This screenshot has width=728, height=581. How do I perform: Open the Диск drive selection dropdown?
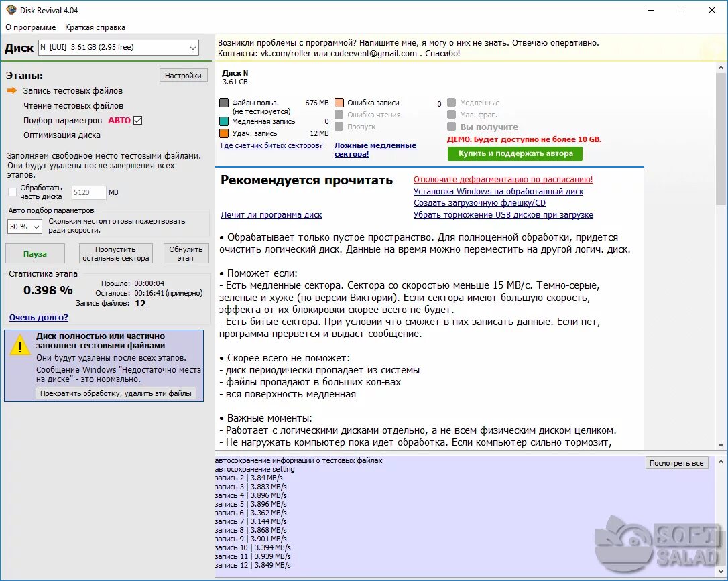pos(119,48)
